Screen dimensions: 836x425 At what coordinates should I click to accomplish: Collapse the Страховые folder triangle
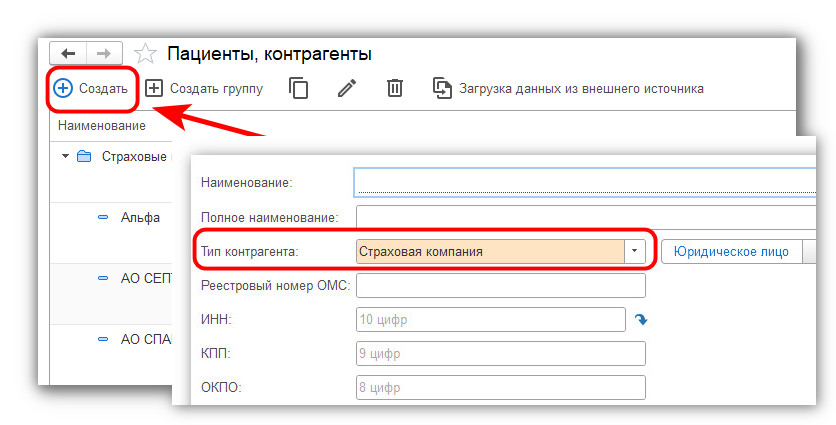tap(66, 156)
